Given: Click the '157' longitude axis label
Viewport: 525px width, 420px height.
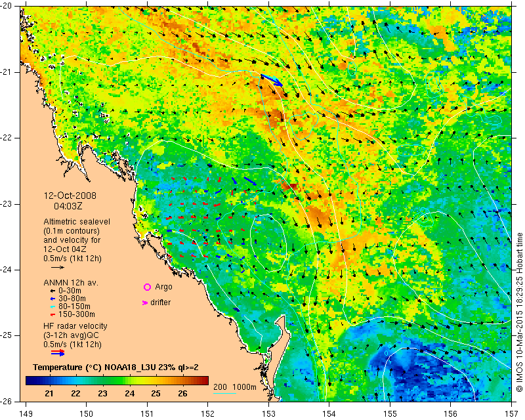Looking at the screenshot, I should coord(511,414).
